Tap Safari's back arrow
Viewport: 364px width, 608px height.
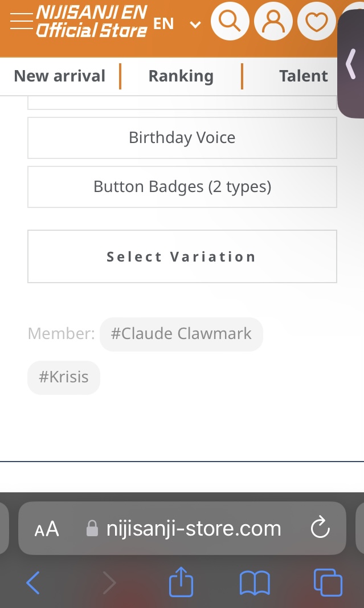click(33, 583)
